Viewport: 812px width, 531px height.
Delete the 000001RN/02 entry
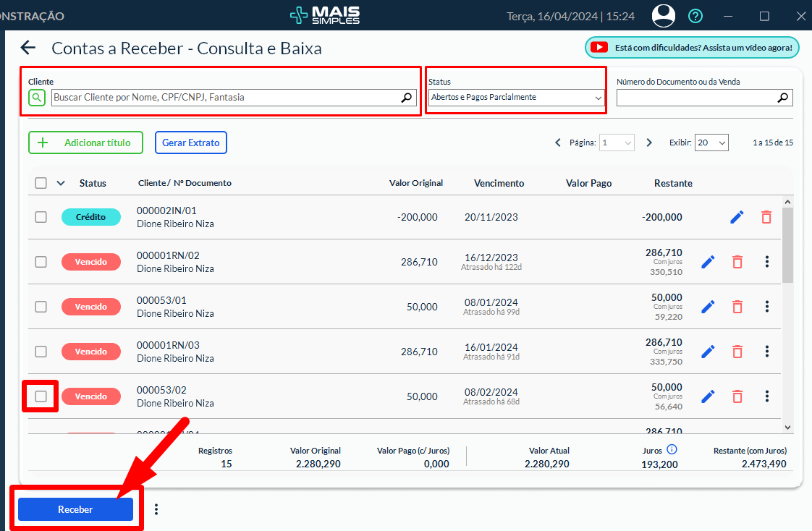pyautogui.click(x=737, y=262)
